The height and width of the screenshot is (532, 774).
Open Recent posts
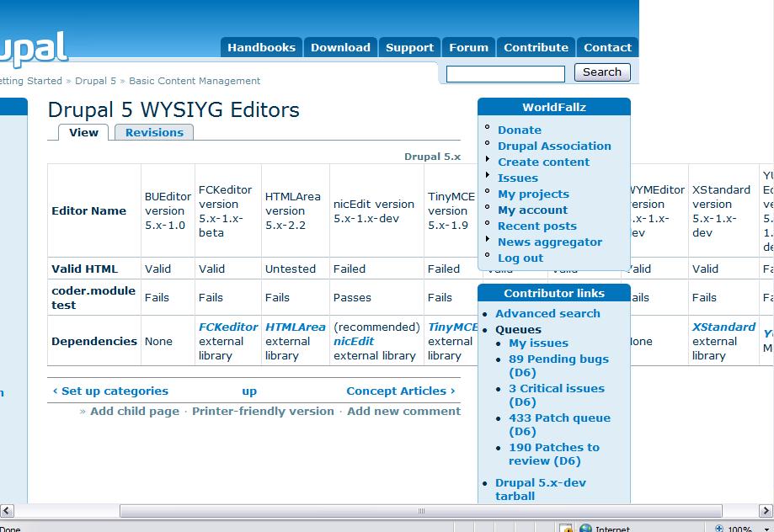coord(537,226)
